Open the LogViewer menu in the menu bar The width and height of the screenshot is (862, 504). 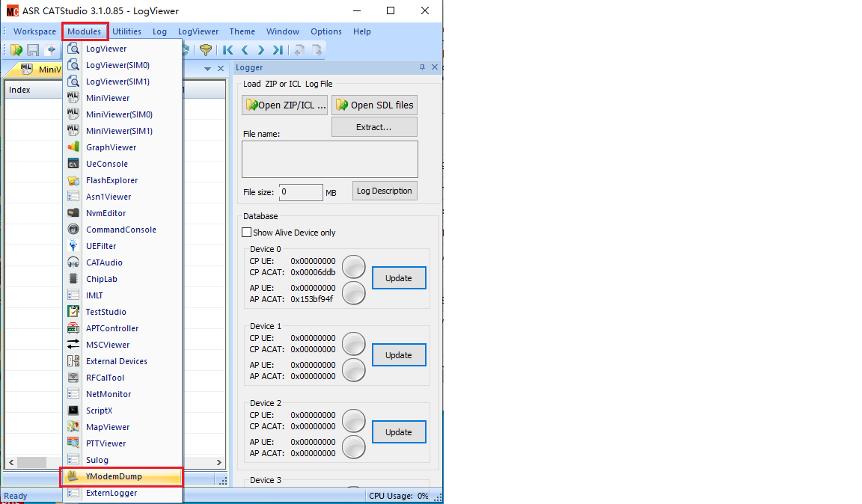pyautogui.click(x=198, y=31)
